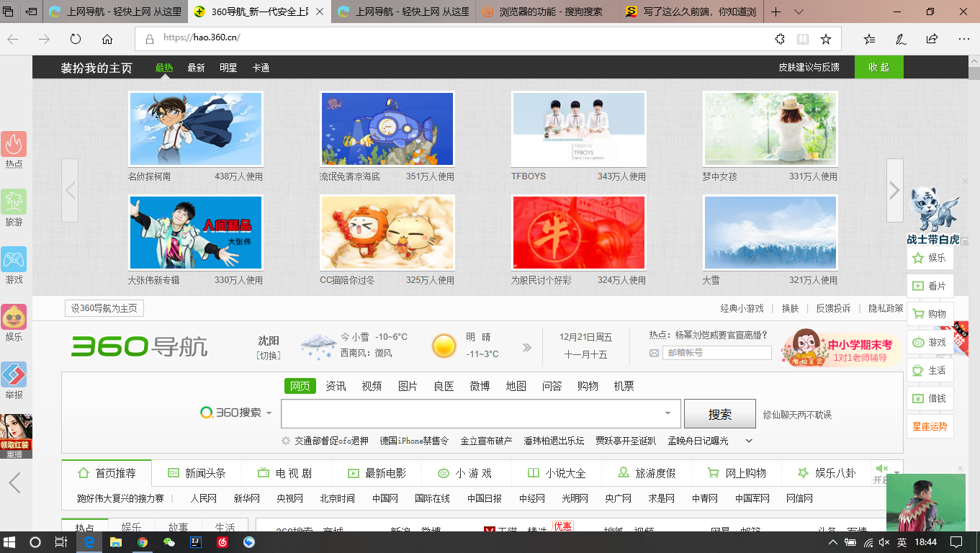Share this page with the share icon

[x=932, y=39]
